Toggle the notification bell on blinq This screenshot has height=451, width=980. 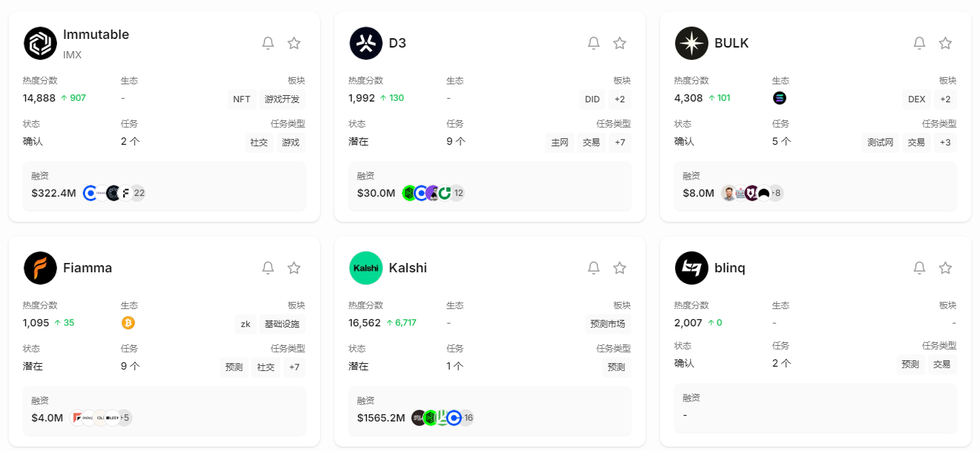click(919, 267)
